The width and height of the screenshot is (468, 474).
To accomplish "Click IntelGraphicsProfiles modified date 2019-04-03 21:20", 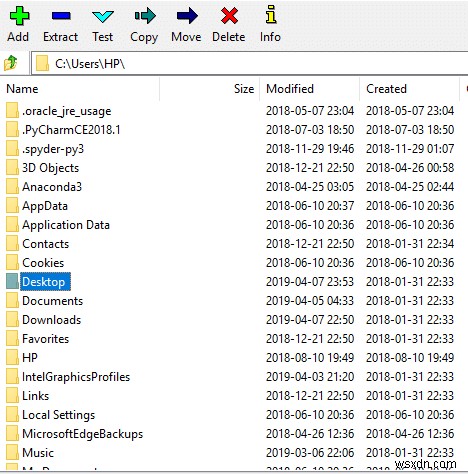I will [x=310, y=377].
